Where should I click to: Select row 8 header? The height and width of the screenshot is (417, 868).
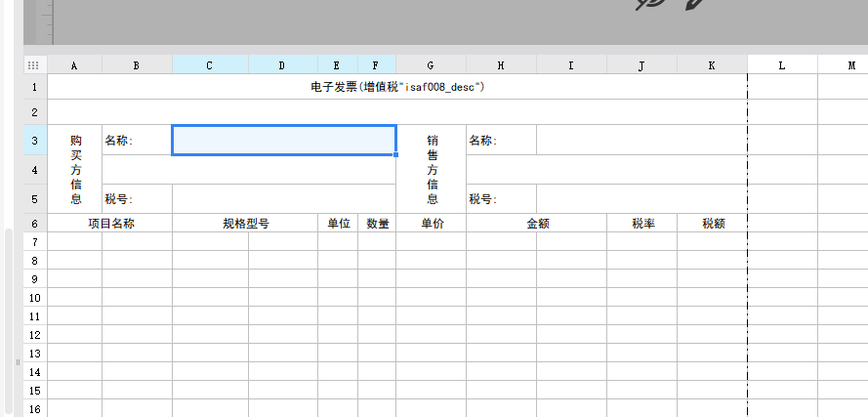point(35,261)
